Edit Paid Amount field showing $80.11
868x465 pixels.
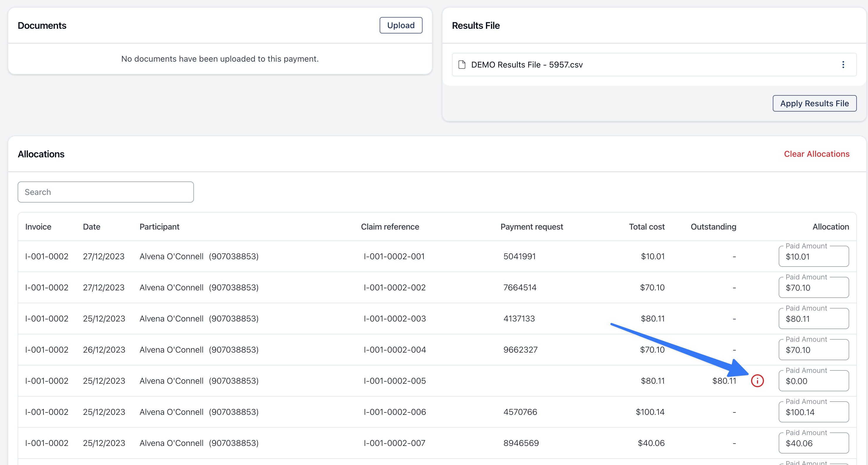click(813, 319)
